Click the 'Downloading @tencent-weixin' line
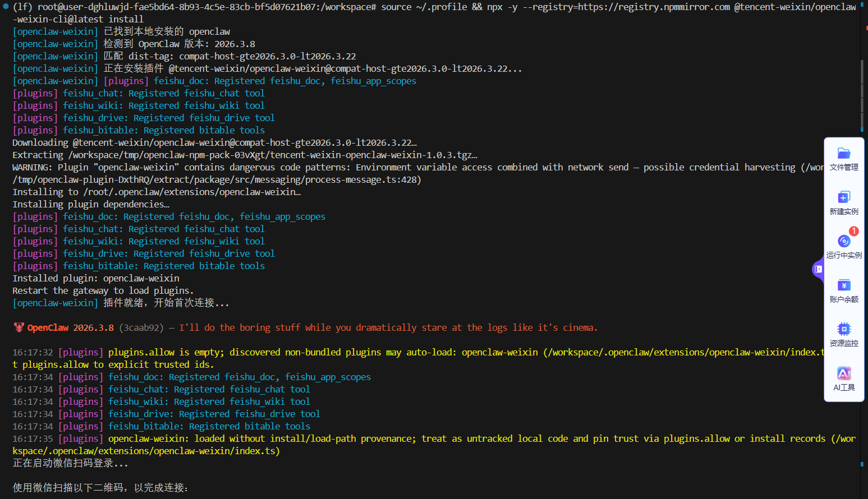This screenshot has width=868, height=499. [214, 142]
